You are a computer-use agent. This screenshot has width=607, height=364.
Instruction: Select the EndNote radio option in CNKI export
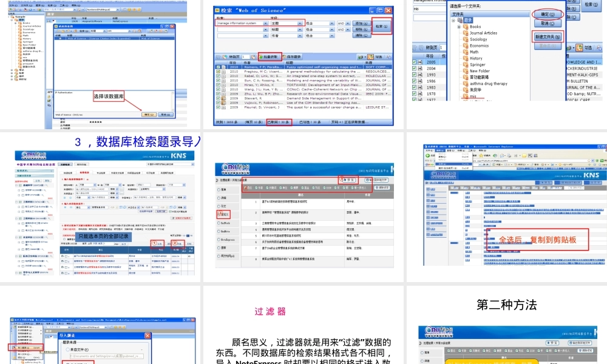[x=219, y=231]
